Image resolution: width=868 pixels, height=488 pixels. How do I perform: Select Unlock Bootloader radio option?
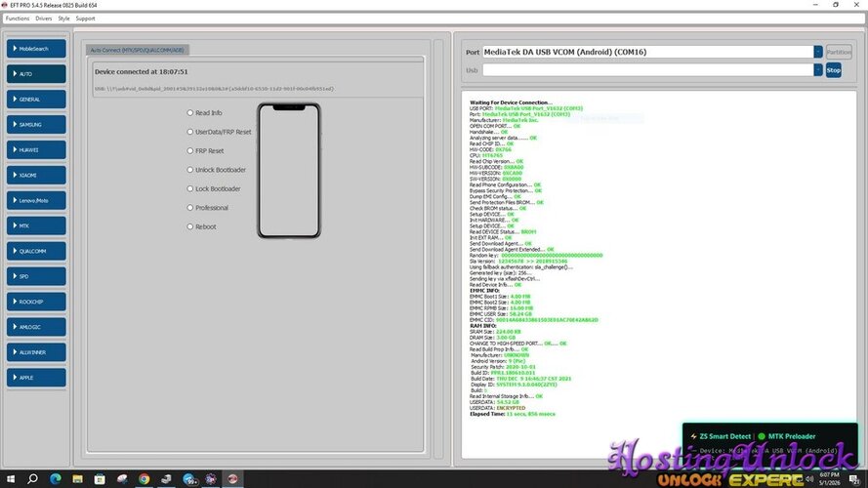[x=189, y=170]
